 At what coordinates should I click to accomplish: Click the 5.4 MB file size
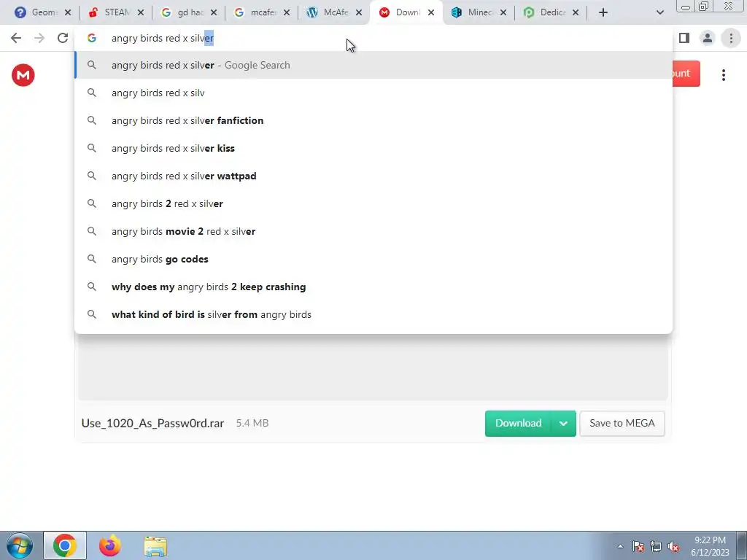252,423
